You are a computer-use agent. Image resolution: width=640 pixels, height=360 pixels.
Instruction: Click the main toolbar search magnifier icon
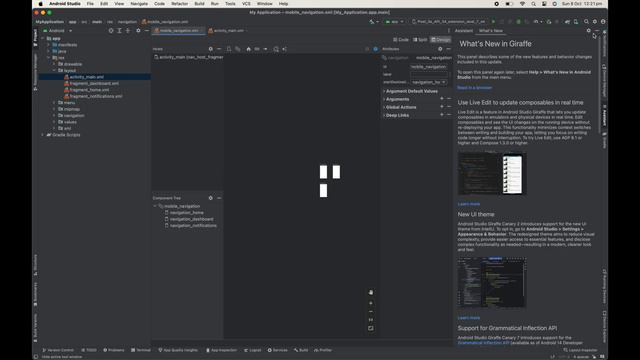point(586,22)
